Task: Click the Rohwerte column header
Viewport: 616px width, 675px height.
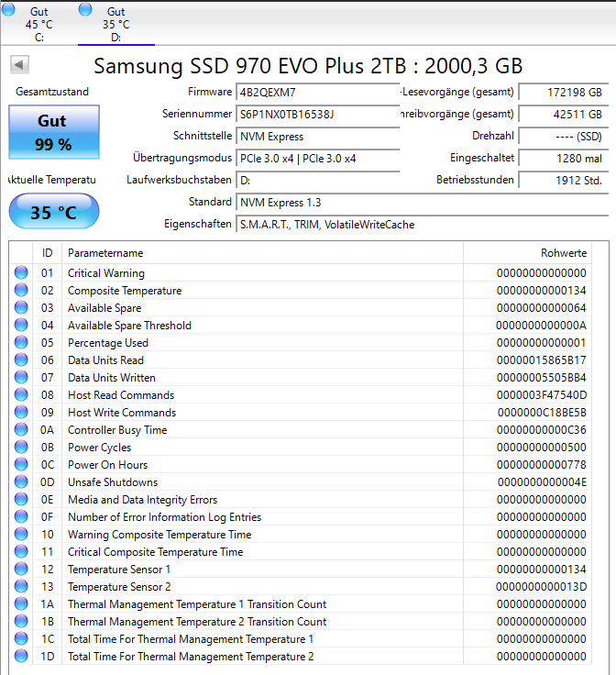Action: (527, 253)
